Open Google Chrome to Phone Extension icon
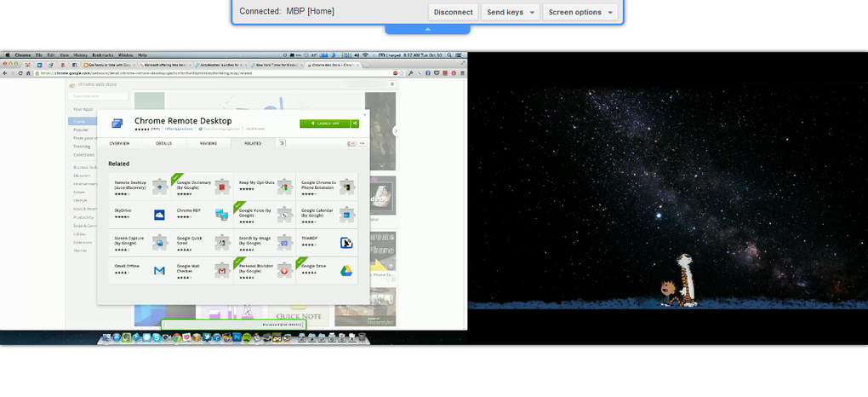The height and width of the screenshot is (397, 868). (347, 187)
